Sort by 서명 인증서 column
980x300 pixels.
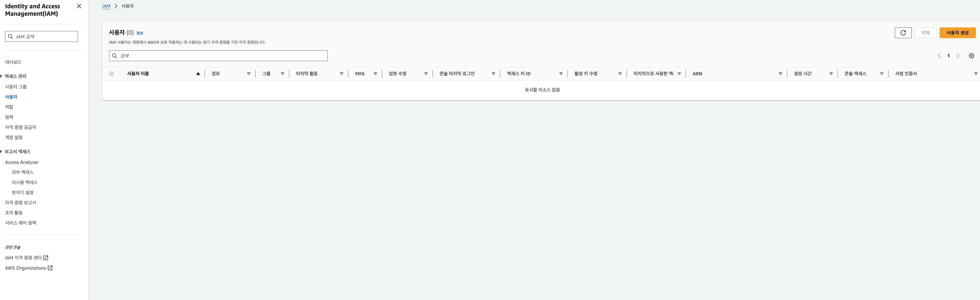click(975, 74)
